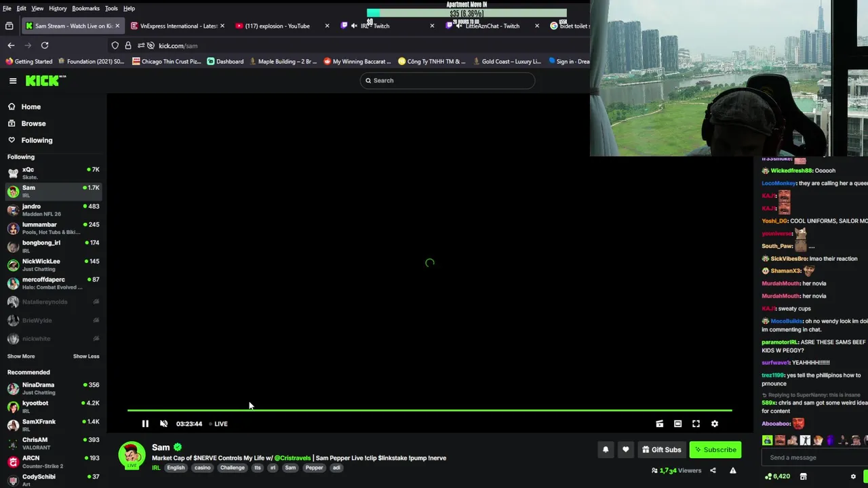The height and width of the screenshot is (488, 868).
Task: Switch to explosion - YouTube tab
Action: (282, 26)
